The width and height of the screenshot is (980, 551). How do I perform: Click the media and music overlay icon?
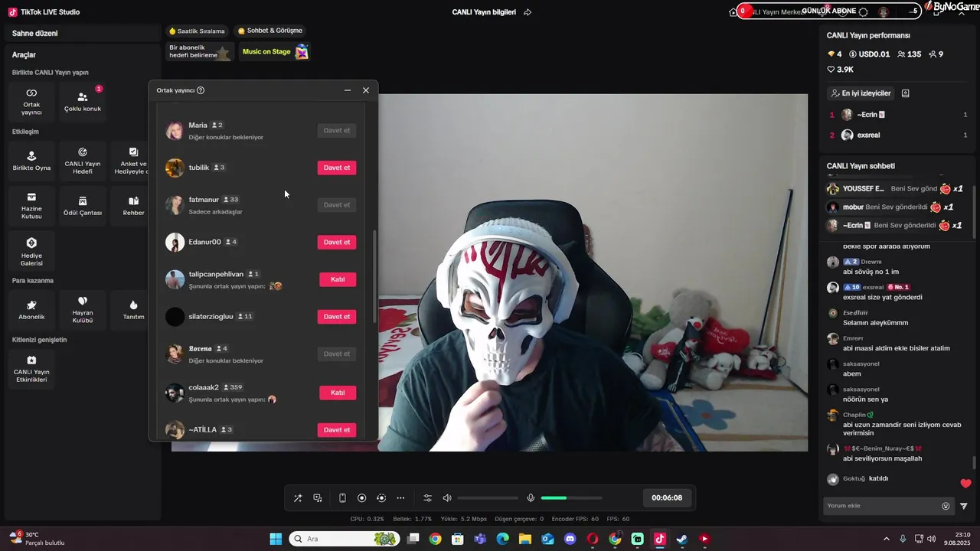pyautogui.click(x=318, y=498)
